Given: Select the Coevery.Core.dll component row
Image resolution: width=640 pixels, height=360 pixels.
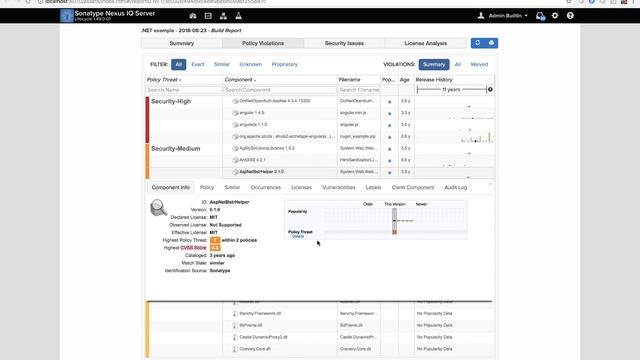Looking at the screenshot, I should [320, 349].
